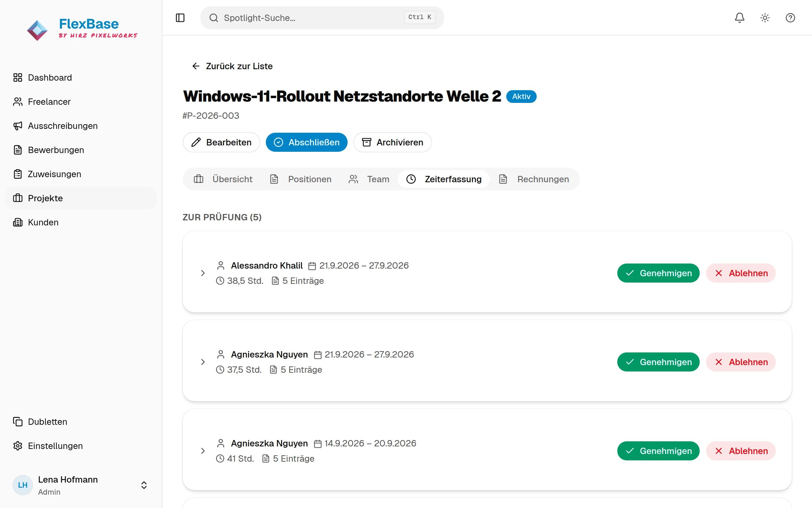
Task: Expand Agnieszka Nguyen's 21.9.2026 timesheet
Action: [x=203, y=362]
